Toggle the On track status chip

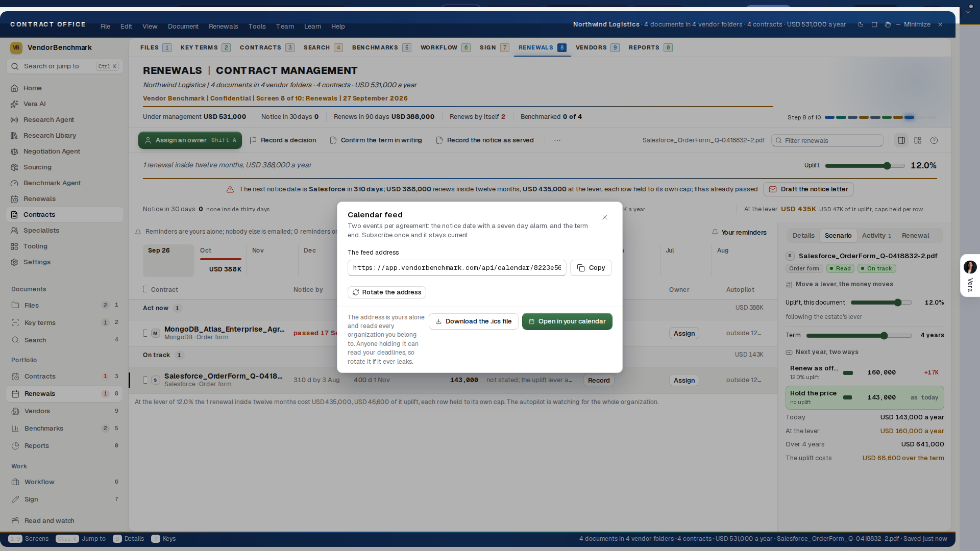(x=876, y=268)
